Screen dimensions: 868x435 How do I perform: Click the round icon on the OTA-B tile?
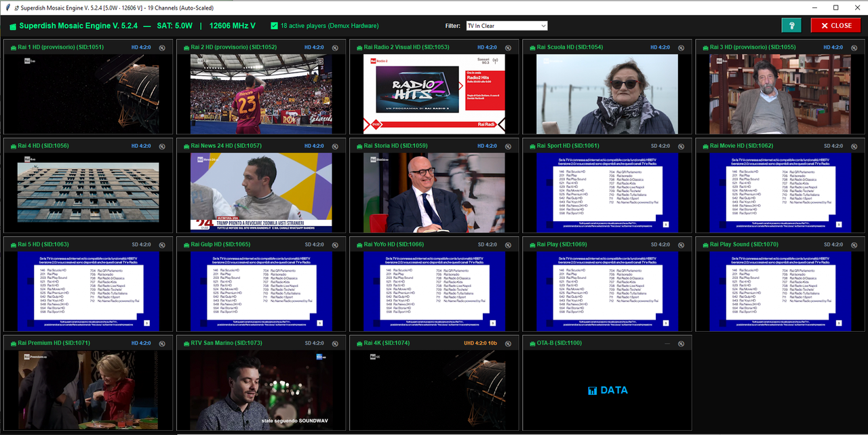coord(682,343)
